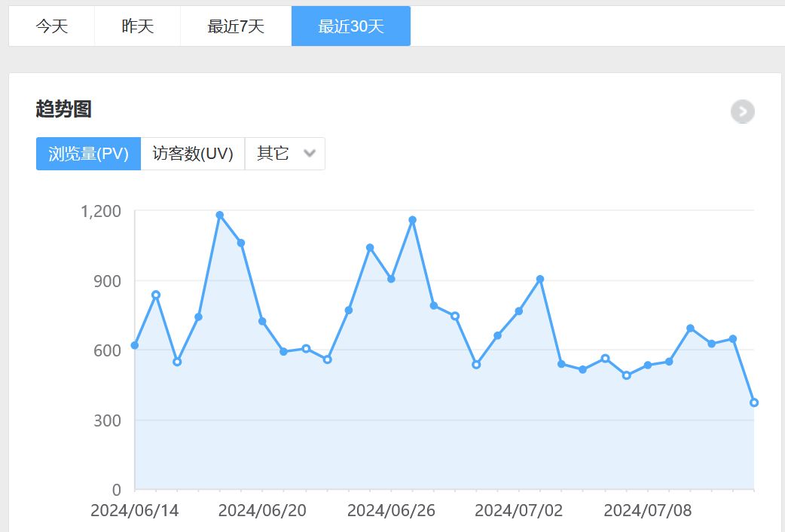Click the 2024/06/14 x-axis date label
The width and height of the screenshot is (785, 532).
134,510
